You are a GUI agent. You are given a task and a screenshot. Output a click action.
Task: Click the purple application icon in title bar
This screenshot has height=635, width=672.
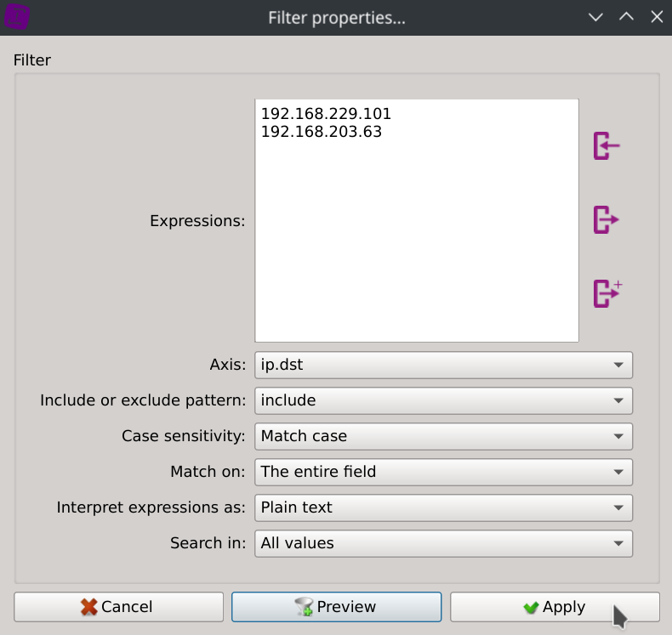[x=18, y=17]
